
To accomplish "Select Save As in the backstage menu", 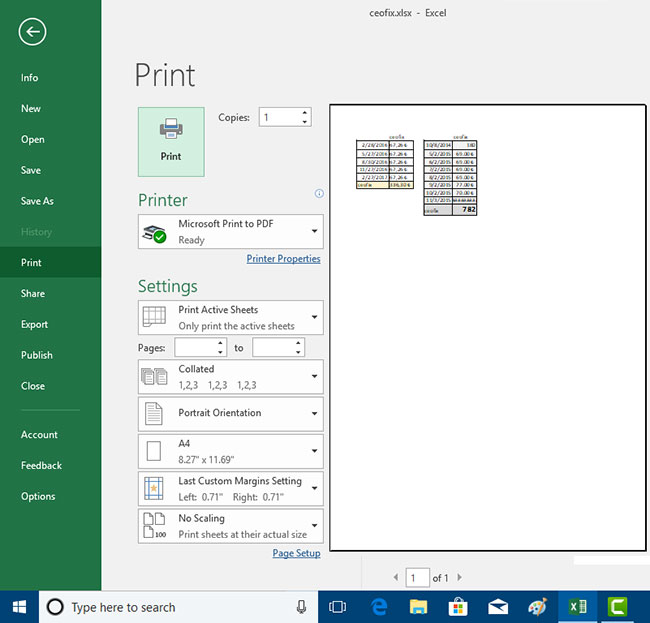I will [x=37, y=201].
